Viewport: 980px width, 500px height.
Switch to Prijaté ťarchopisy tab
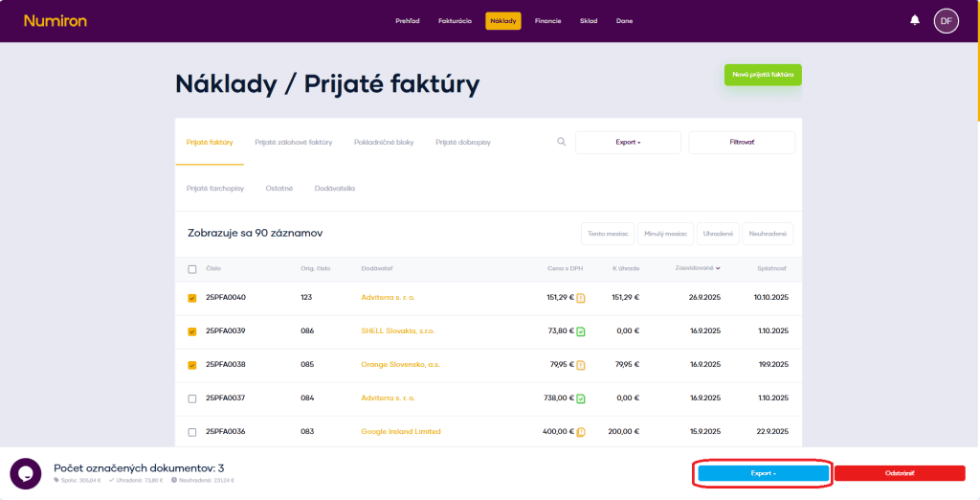[215, 189]
